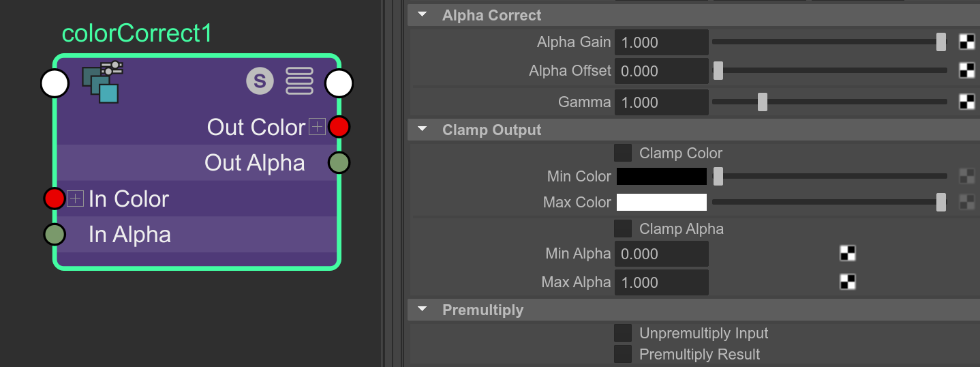Click the In Alpha green input port
Image resolution: width=980 pixels, height=367 pixels.
coord(55,234)
